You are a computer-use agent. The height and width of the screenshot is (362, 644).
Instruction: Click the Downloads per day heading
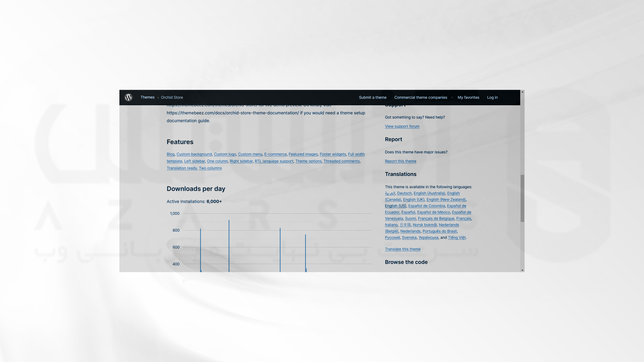tap(196, 189)
